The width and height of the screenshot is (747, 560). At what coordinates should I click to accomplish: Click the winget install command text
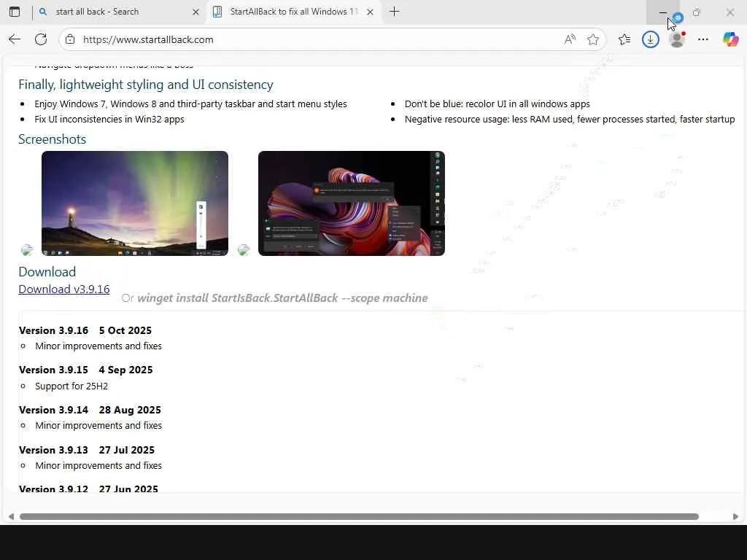pyautogui.click(x=282, y=298)
